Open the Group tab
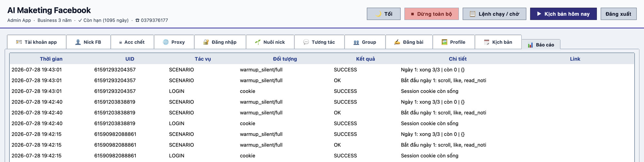 point(365,42)
